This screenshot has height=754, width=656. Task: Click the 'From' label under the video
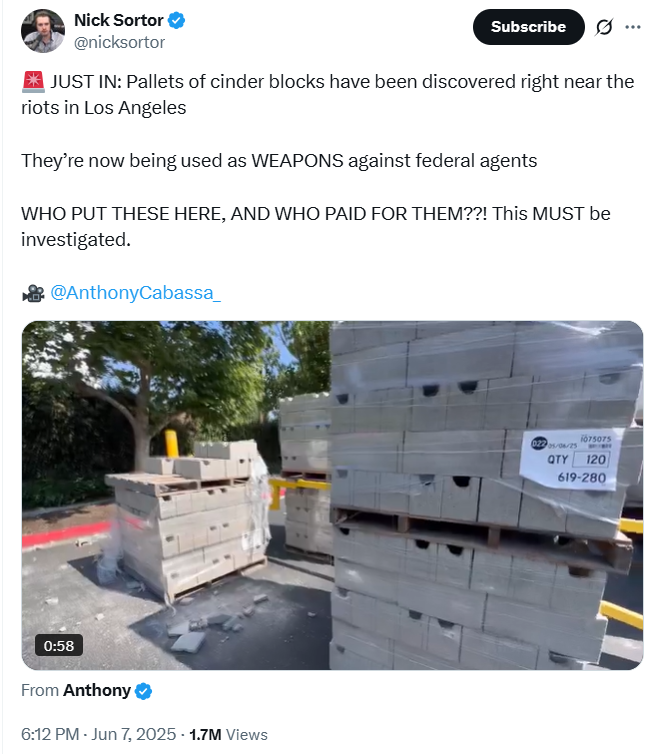[40, 691]
